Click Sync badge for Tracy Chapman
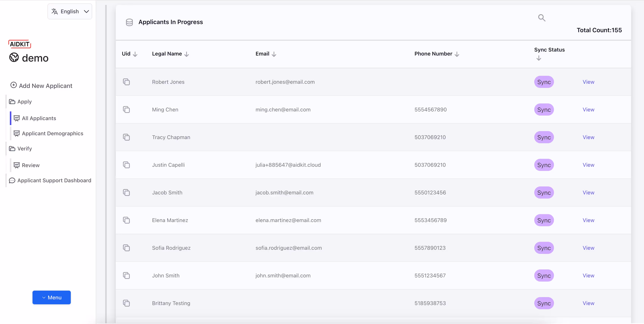 544,137
